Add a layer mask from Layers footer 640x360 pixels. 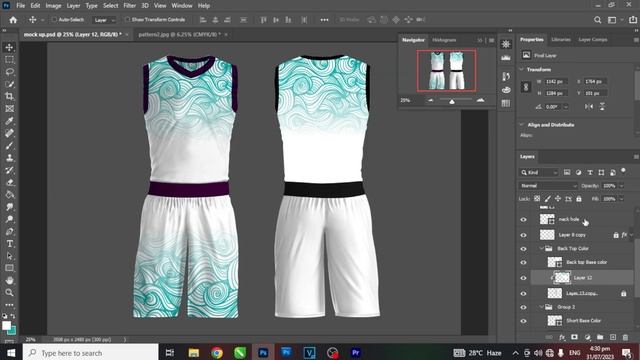[575, 337]
